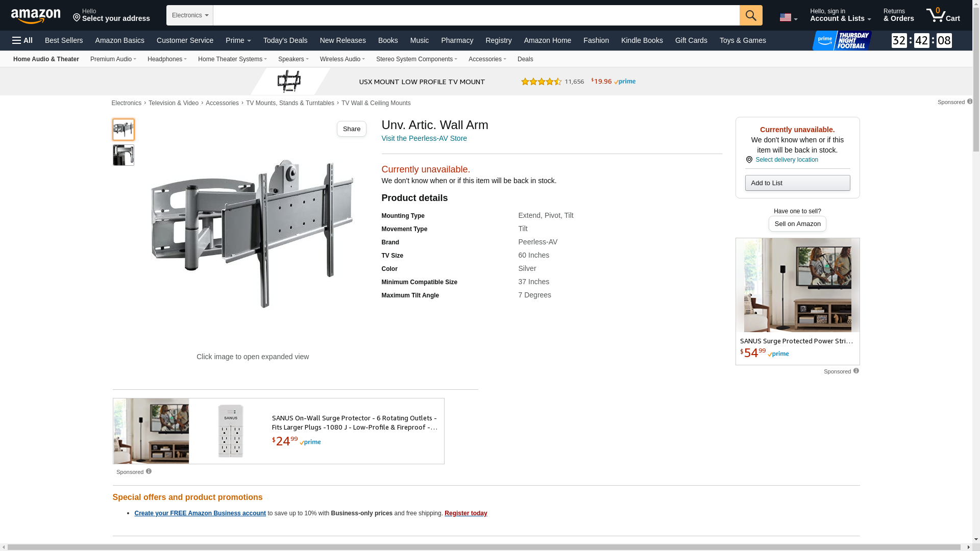The height and width of the screenshot is (551, 980).
Task: Click into the search text field
Action: coord(476,15)
